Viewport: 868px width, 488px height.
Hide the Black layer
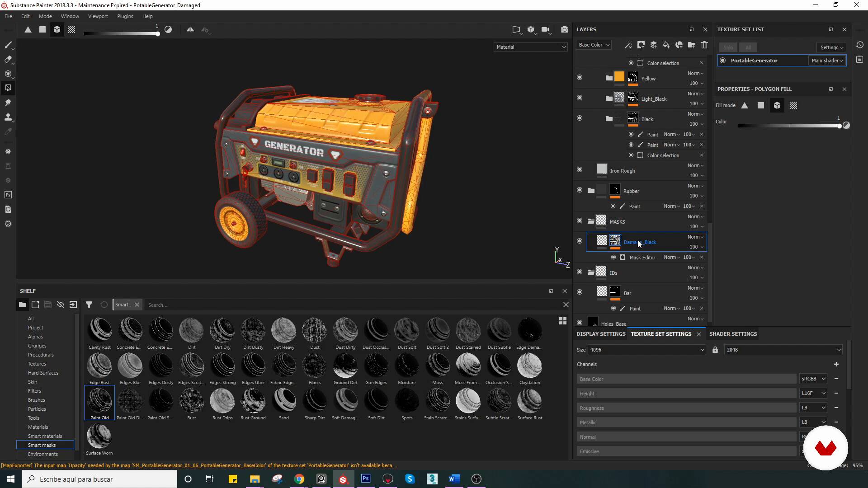[x=580, y=118]
